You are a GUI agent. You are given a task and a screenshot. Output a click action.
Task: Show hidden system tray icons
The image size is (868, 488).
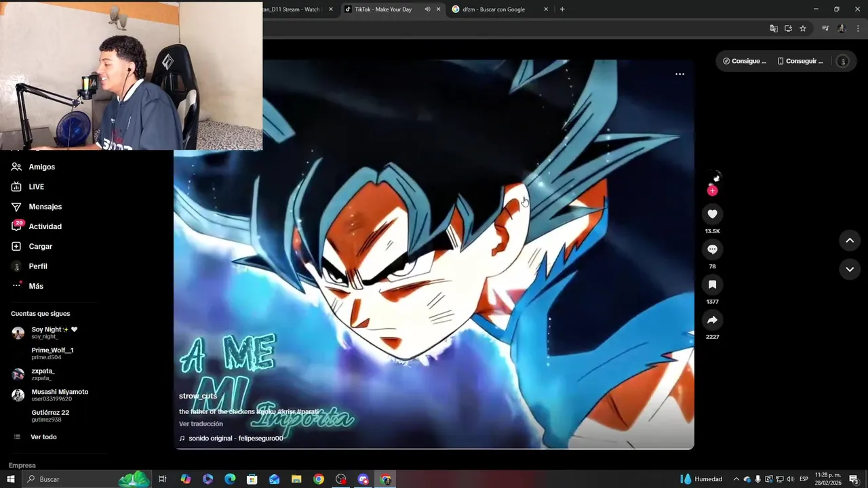(736, 479)
